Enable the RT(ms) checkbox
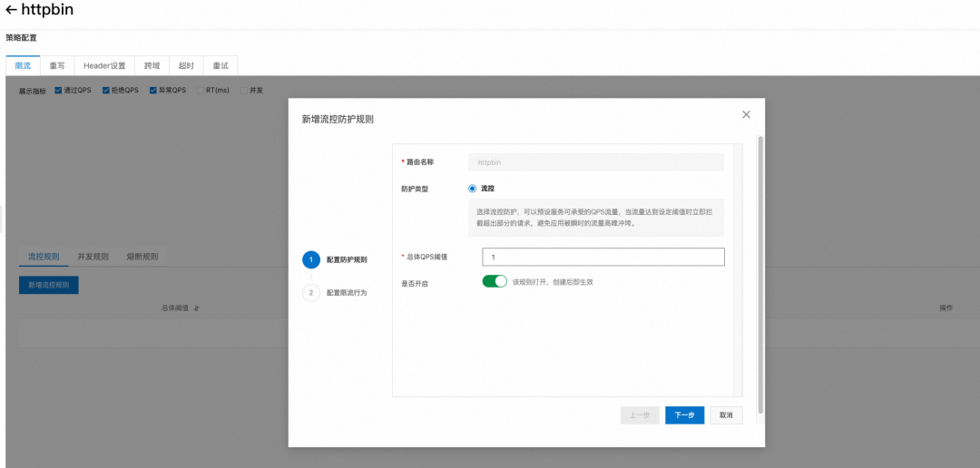 pos(201,90)
